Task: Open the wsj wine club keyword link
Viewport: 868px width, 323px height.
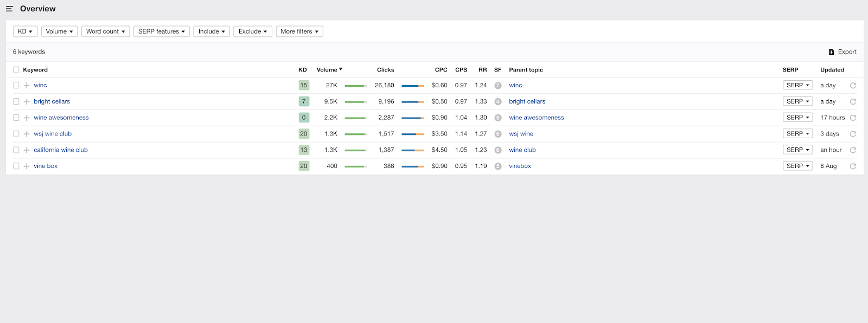Action: 53,134
